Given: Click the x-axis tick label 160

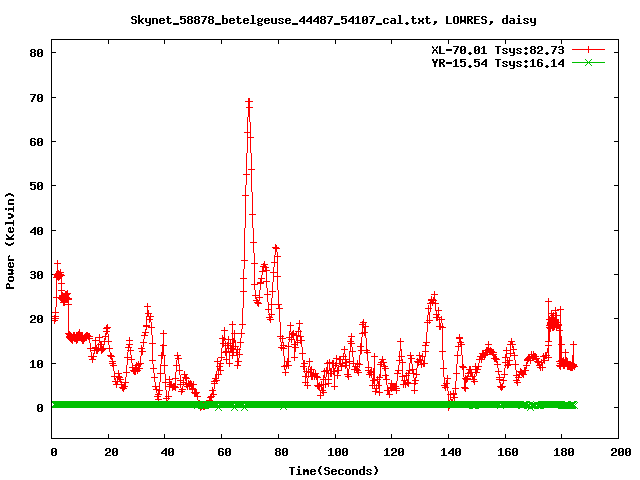Looking at the screenshot, I should point(507,452).
